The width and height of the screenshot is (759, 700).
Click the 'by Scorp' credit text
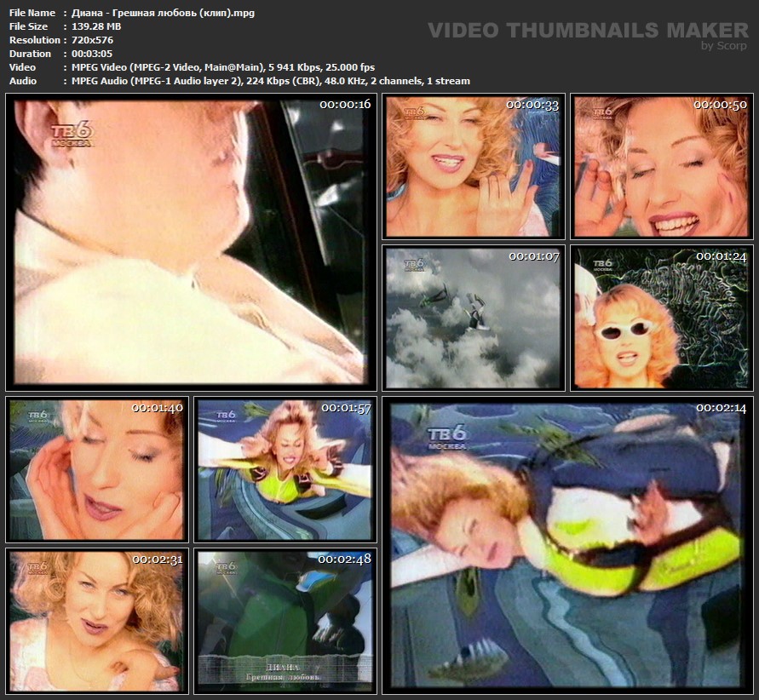[x=724, y=46]
